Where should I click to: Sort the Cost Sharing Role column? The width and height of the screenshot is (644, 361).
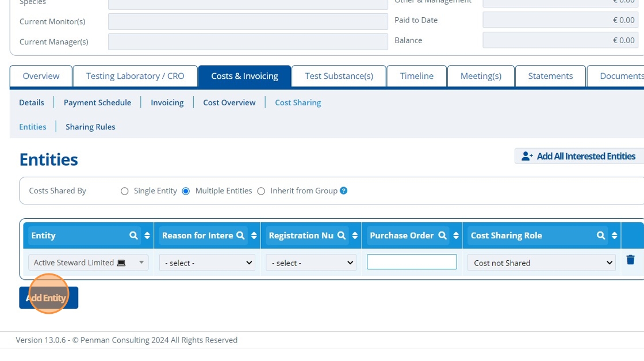615,235
